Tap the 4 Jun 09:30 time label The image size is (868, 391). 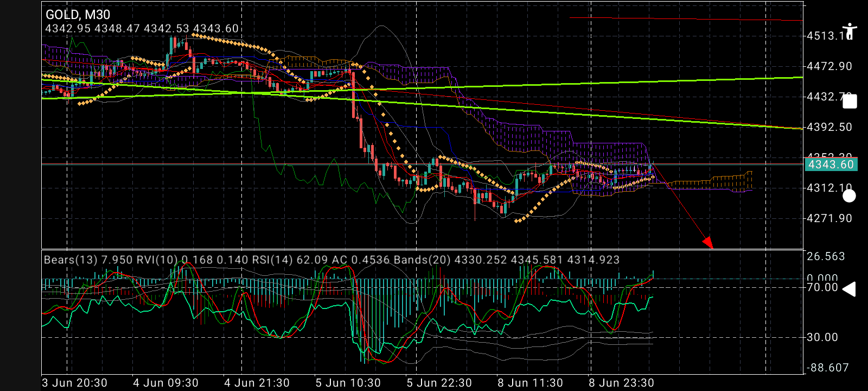click(166, 383)
